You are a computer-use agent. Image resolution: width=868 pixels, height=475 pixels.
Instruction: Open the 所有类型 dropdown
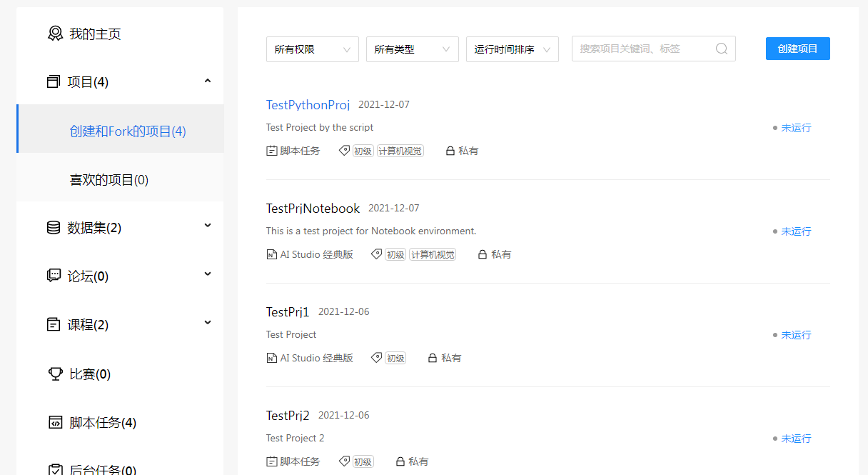pyautogui.click(x=413, y=49)
